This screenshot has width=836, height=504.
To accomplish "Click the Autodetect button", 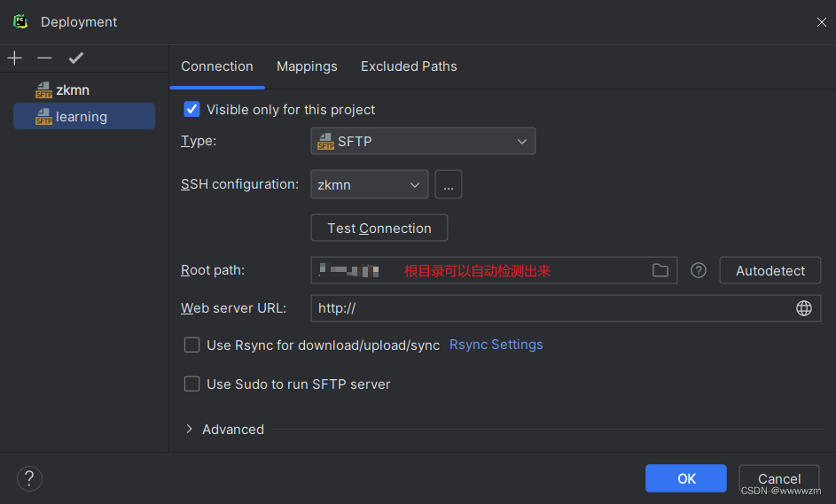I will click(770, 271).
